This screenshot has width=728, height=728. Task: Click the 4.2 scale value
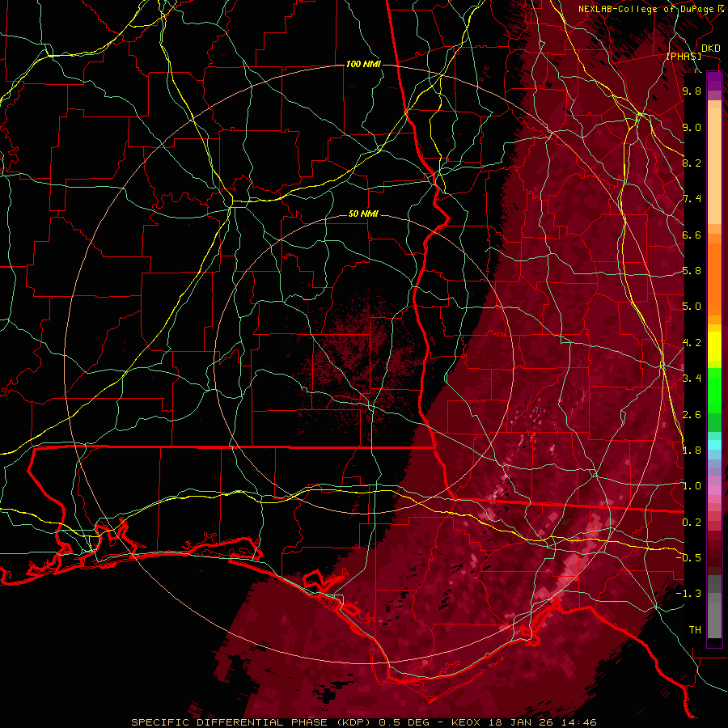(692, 343)
